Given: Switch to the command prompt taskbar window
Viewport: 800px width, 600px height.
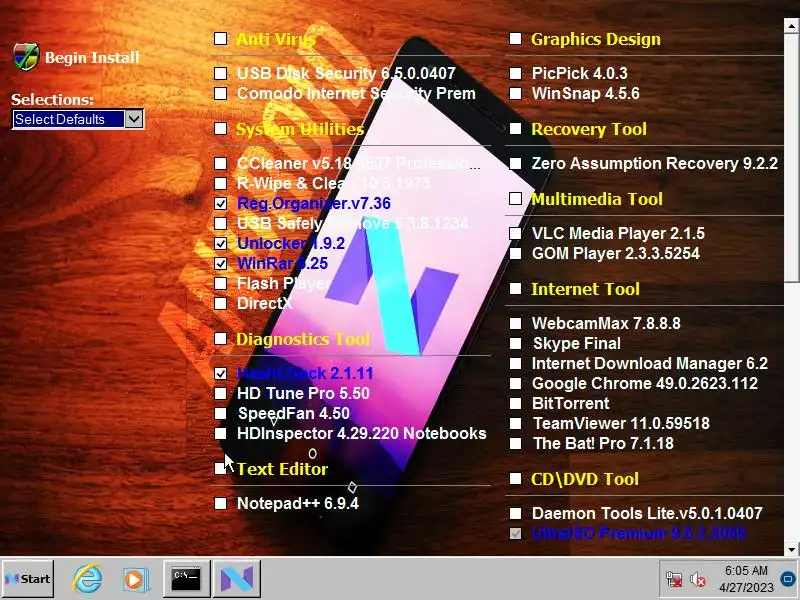Looking at the screenshot, I should tap(186, 579).
